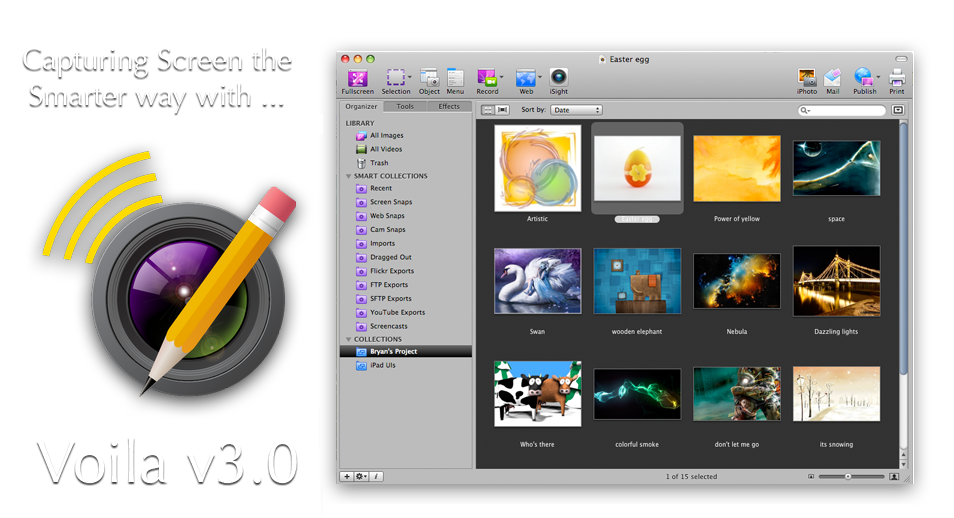The image size is (954, 518).
Task: Open the search options magnifier menu
Action: pos(805,110)
